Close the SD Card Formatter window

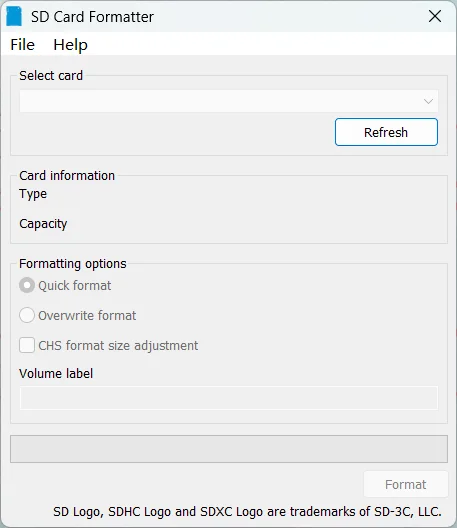(435, 16)
